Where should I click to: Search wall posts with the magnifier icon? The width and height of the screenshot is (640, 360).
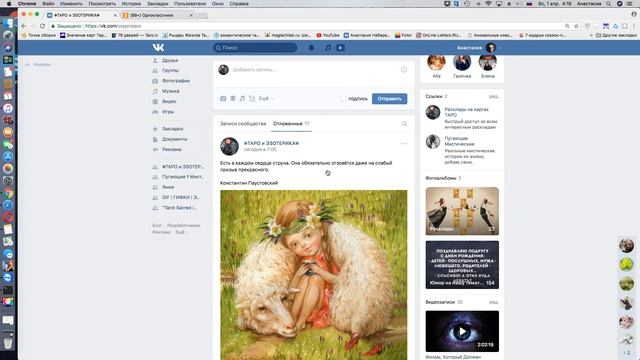pyautogui.click(x=404, y=124)
